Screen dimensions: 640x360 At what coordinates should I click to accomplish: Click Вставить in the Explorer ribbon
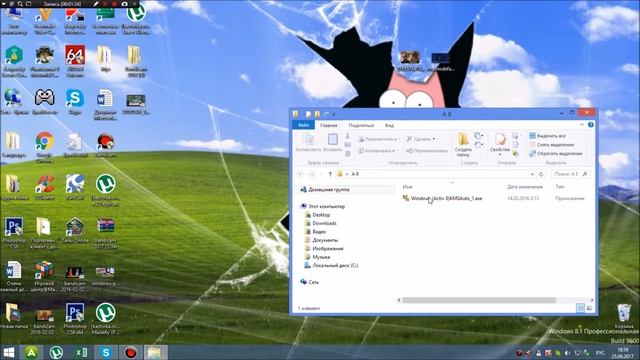(x=333, y=143)
